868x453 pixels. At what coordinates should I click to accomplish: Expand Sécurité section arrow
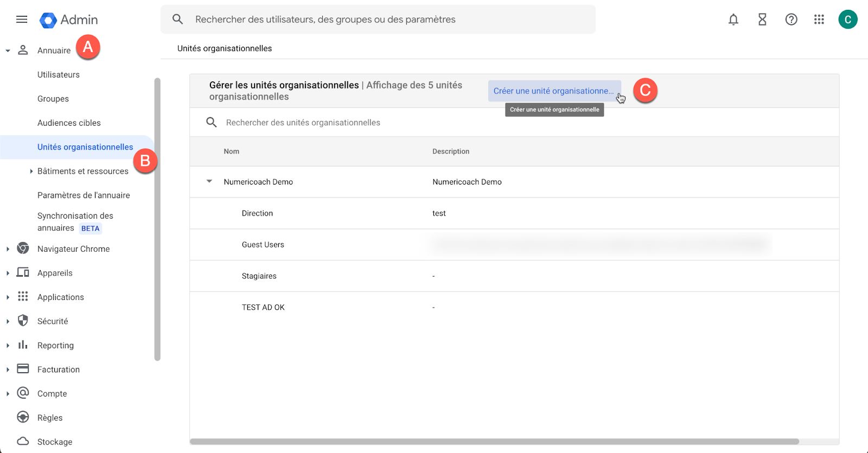(8, 321)
